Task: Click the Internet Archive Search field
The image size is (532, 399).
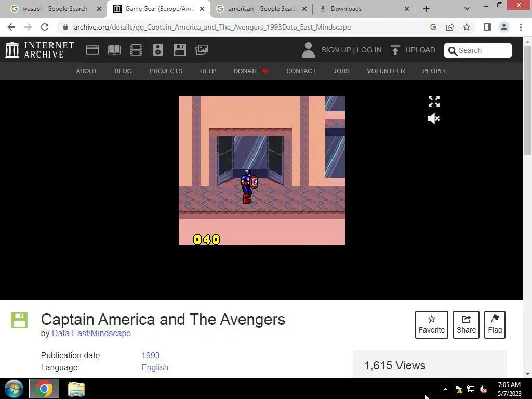Action: coord(478,50)
